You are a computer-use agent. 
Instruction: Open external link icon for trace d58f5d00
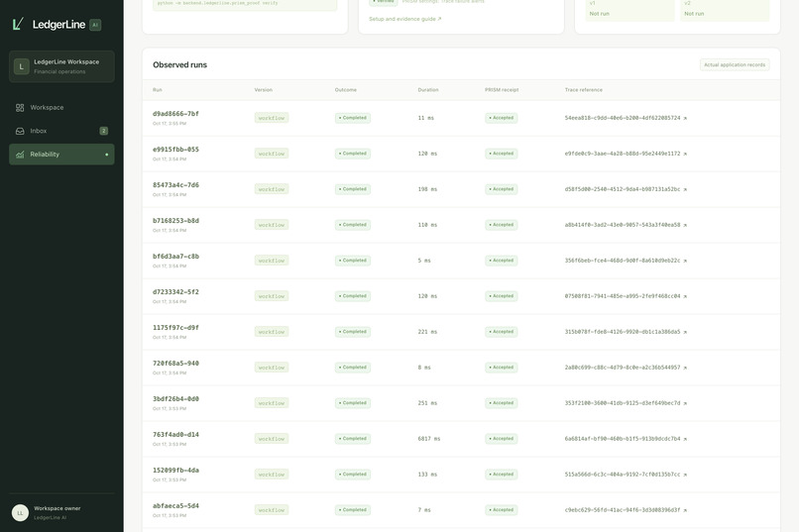click(x=685, y=189)
